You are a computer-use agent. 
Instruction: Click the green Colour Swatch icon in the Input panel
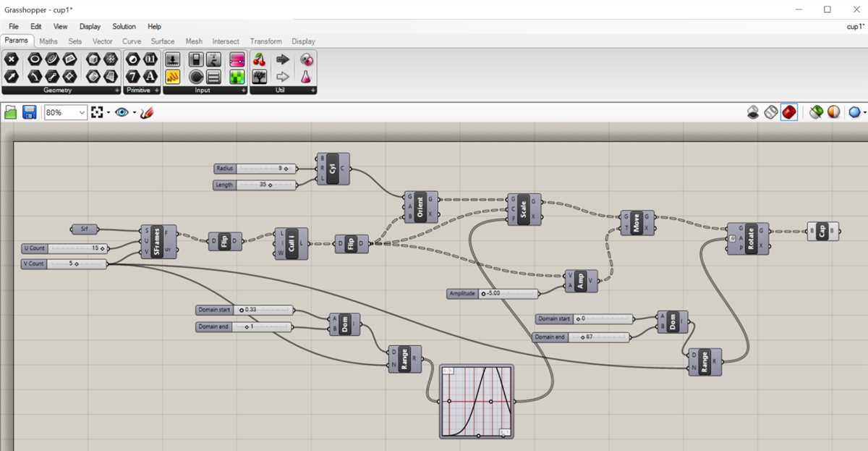[237, 76]
